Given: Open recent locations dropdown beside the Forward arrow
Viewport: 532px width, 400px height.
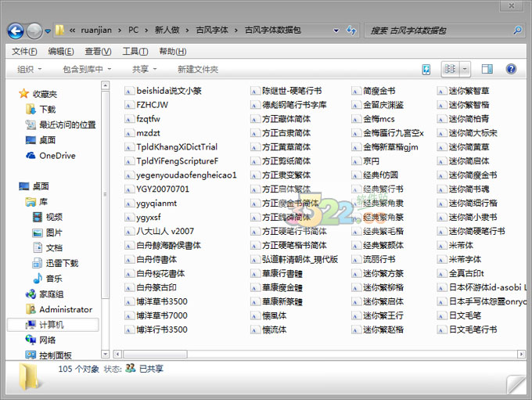Looking at the screenshot, I should pos(48,31).
